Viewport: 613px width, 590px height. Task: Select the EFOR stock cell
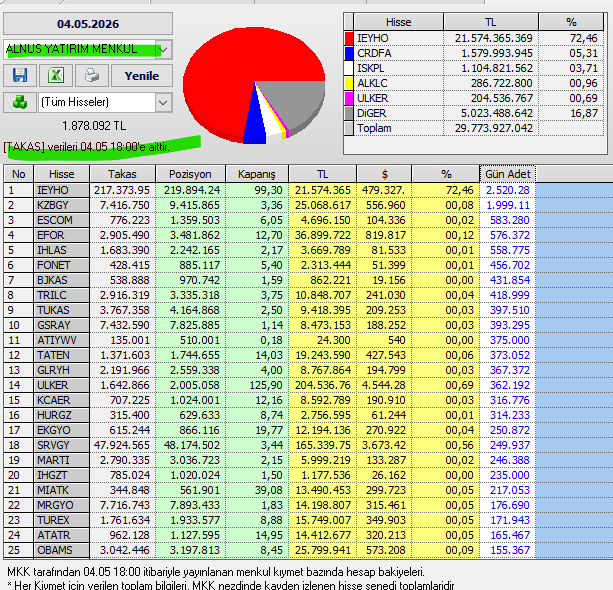pyautogui.click(x=61, y=235)
